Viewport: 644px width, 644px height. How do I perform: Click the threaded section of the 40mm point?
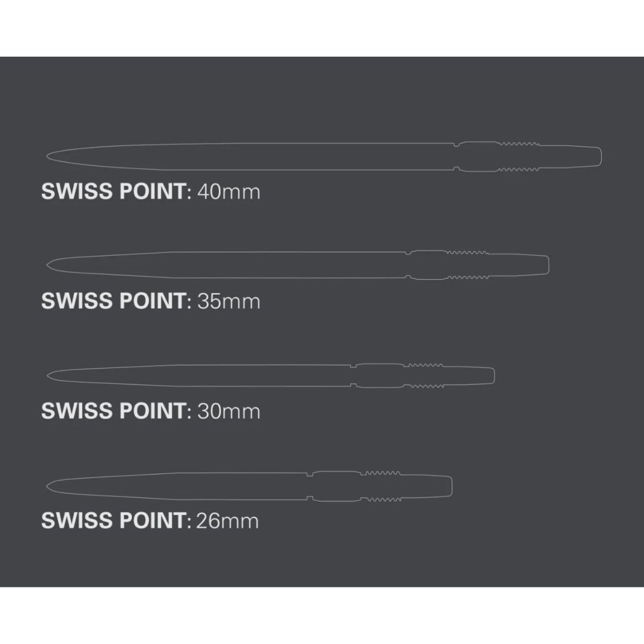[x=519, y=157]
